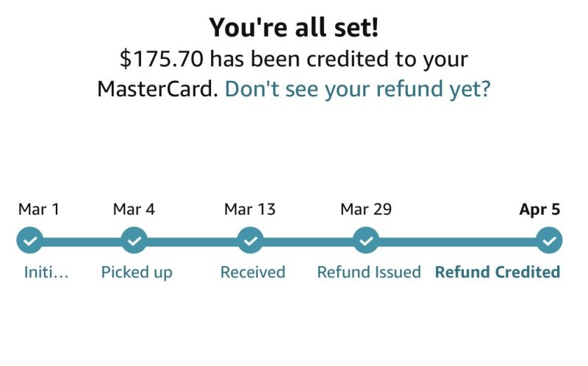This screenshot has height=366, width=588.
Task: Click the Mar 4 date label
Action: point(134,209)
